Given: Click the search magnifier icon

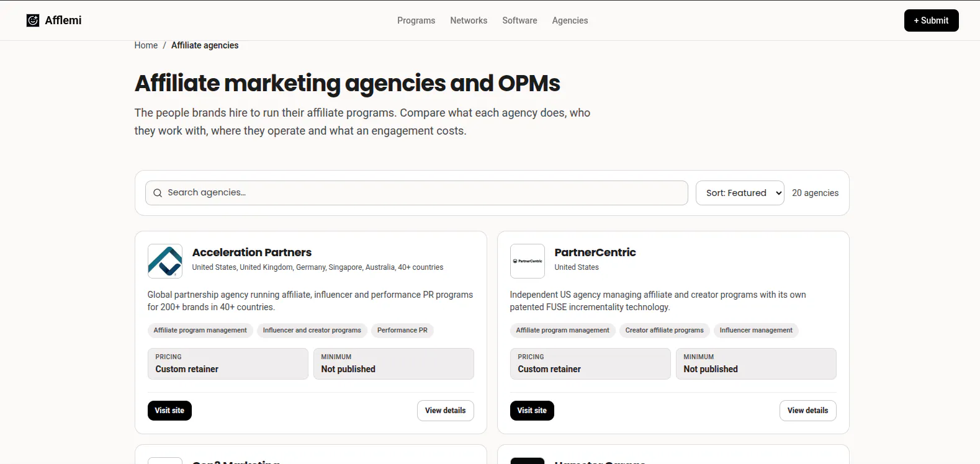Looking at the screenshot, I should tap(158, 193).
